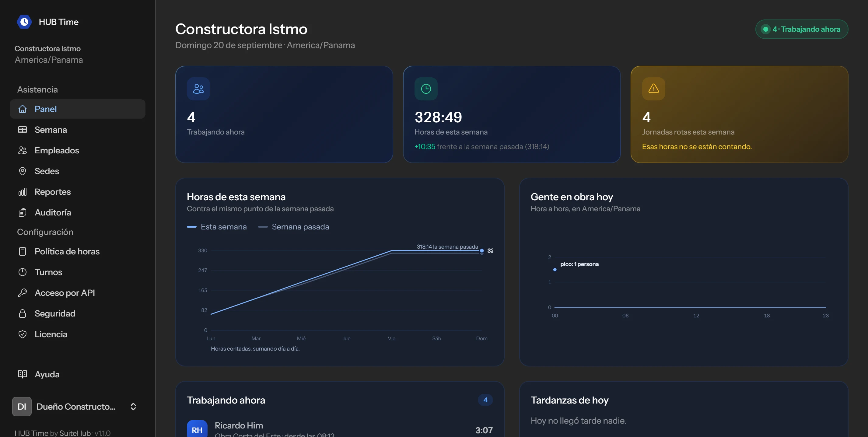Click the '318:14 la semana pasada' chart label
Screen dimensions: 868x437
[447, 246]
